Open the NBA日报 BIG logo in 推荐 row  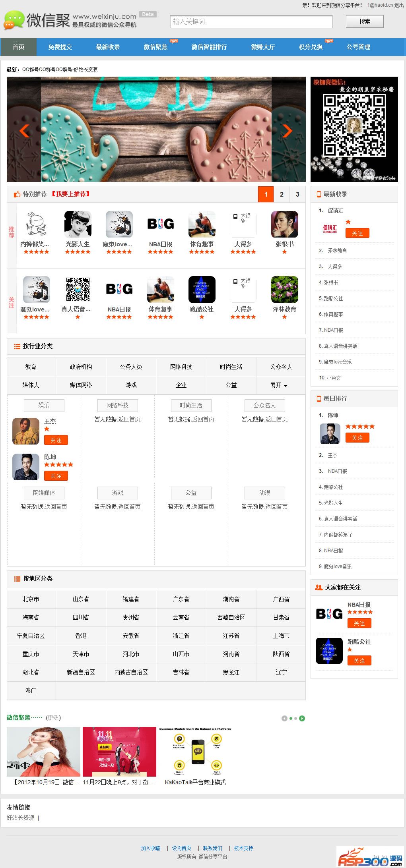[x=160, y=224]
